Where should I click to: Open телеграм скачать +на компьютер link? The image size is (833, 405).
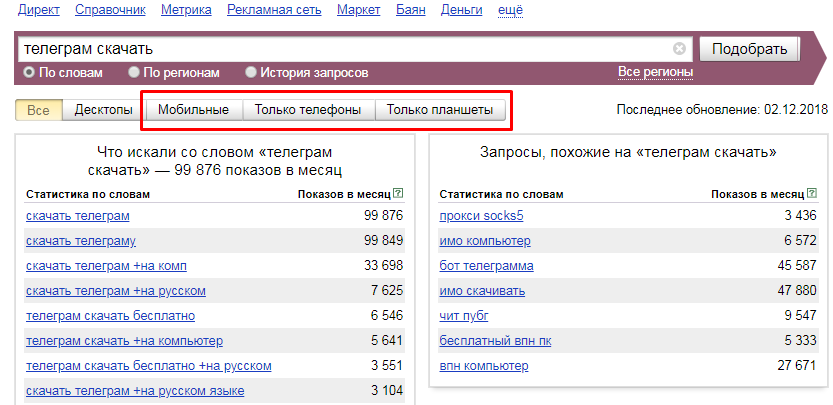click(124, 341)
